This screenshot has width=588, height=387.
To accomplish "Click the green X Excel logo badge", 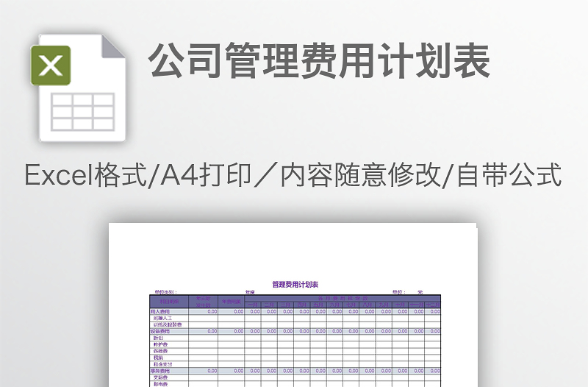I will 51,65.
